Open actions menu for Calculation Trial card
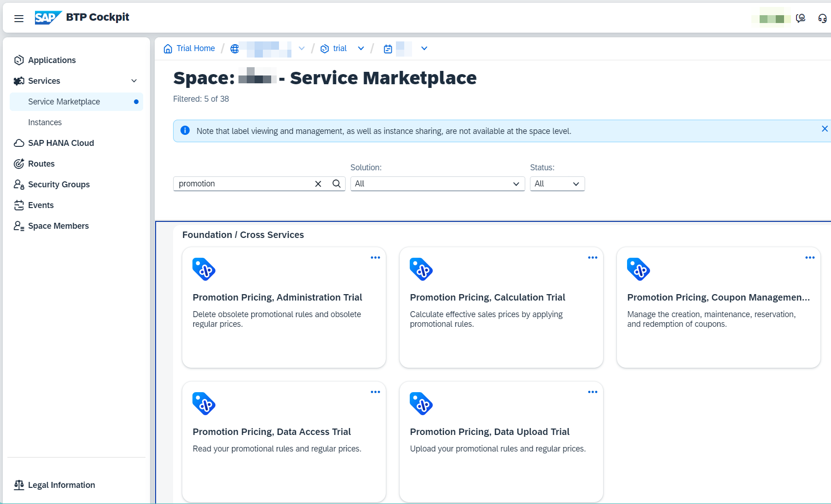Image resolution: width=831 pixels, height=504 pixels. coord(593,258)
